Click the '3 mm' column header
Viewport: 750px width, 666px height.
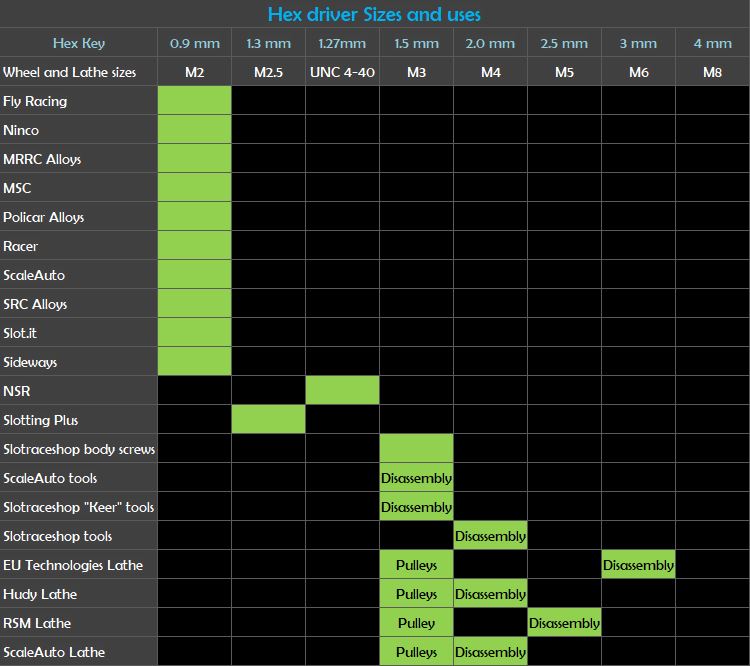638,44
